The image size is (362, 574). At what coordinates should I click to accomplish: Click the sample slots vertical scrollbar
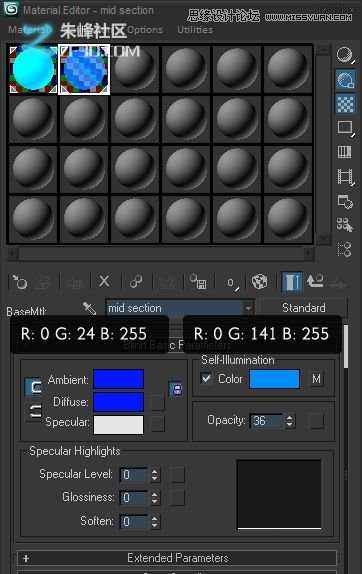pos(322,145)
